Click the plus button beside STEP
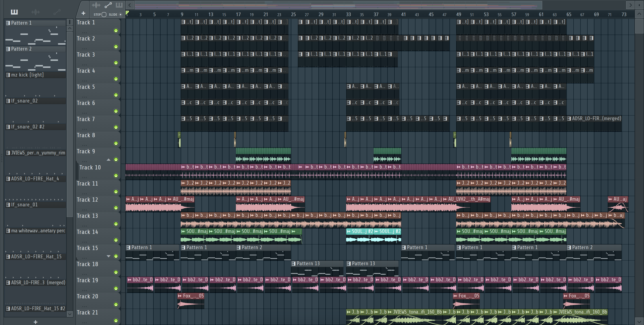This screenshot has width=644, height=325. coord(83,13)
